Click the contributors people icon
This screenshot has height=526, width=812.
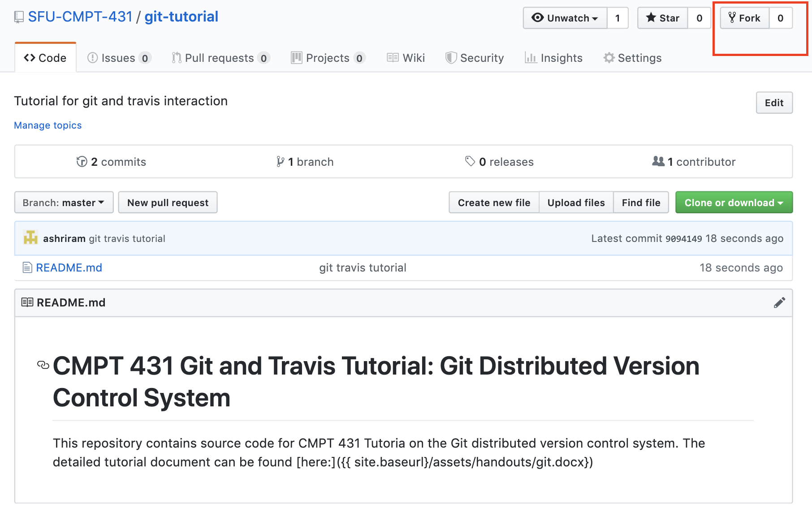coord(658,161)
